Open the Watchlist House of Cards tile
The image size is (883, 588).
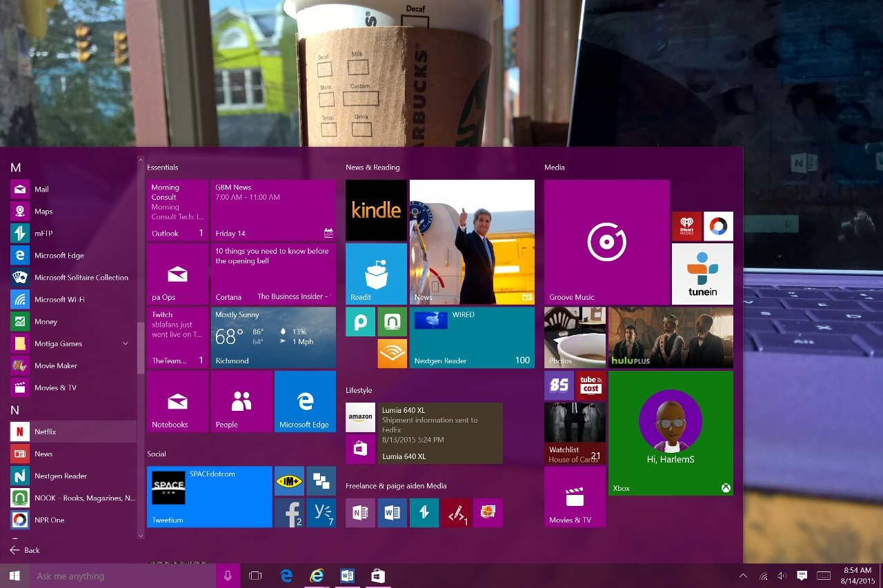tap(575, 433)
